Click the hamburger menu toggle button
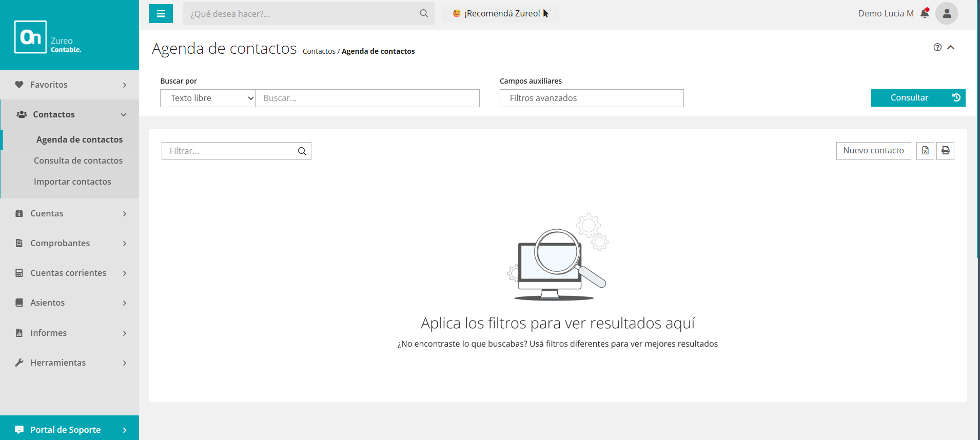 [161, 14]
